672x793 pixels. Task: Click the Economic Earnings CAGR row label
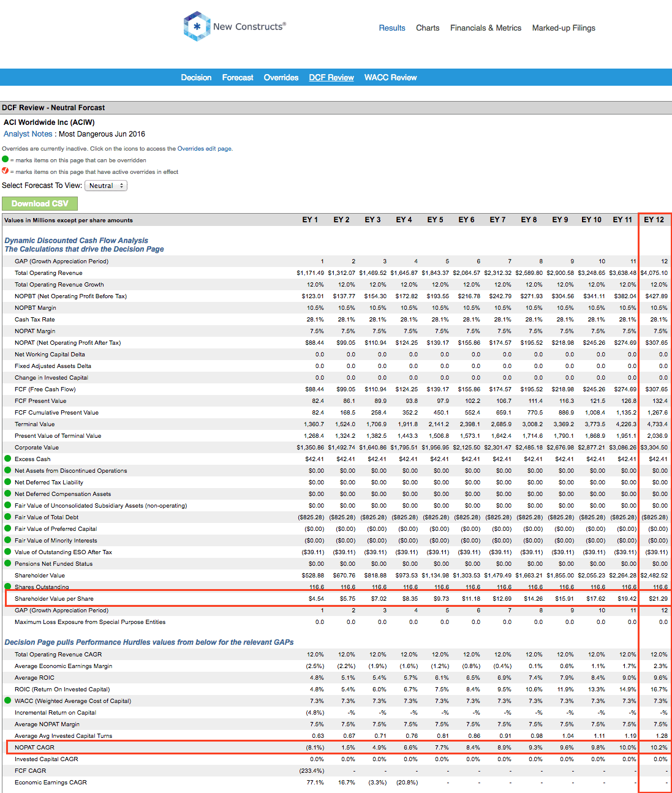tap(51, 782)
